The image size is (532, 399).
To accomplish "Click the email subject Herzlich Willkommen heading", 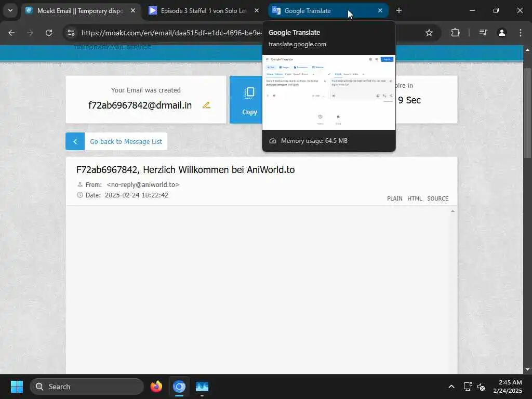I will click(x=185, y=170).
